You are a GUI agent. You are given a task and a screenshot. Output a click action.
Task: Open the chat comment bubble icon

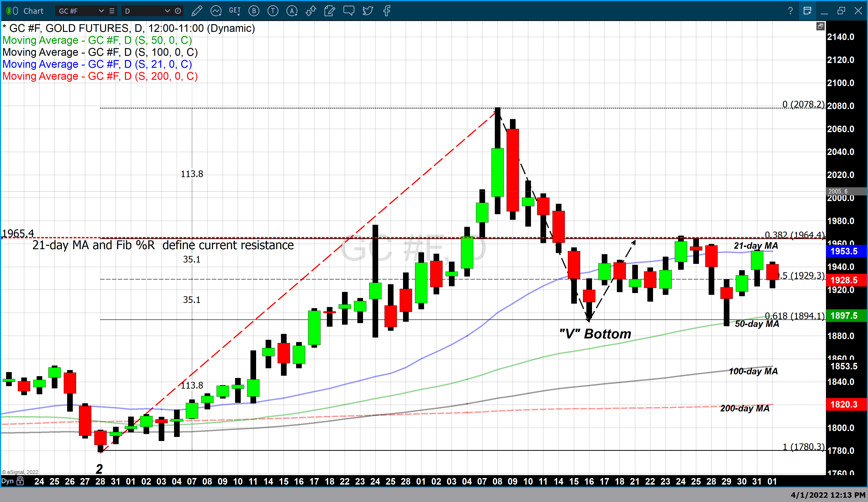pos(349,11)
